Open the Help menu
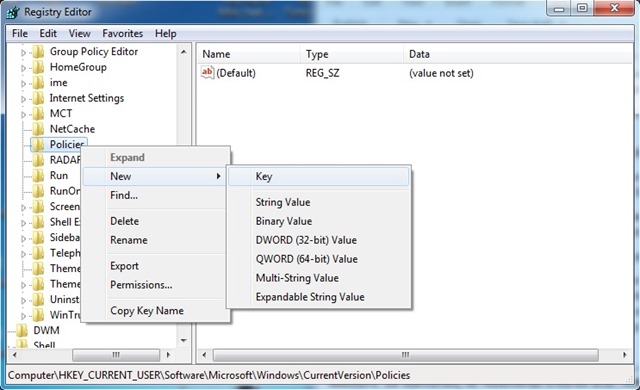640x390 pixels. pyautogui.click(x=166, y=33)
